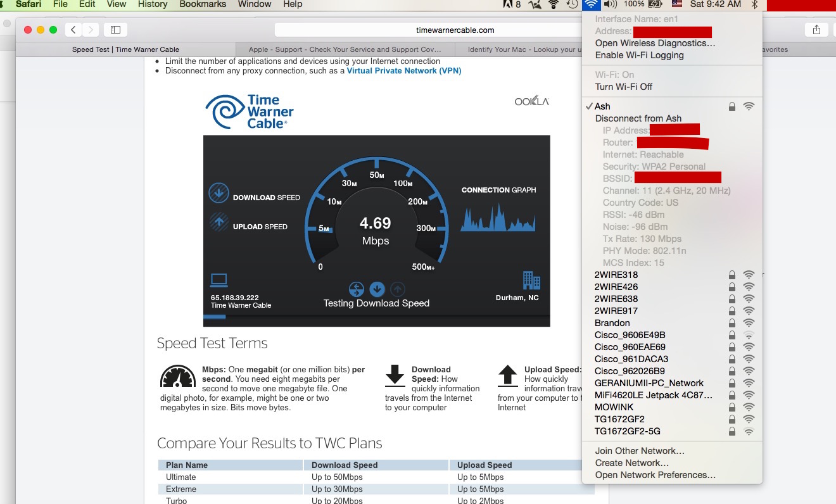Click the clock showing Sat 9:42 AM
Image resolution: width=836 pixels, height=504 pixels.
click(716, 4)
